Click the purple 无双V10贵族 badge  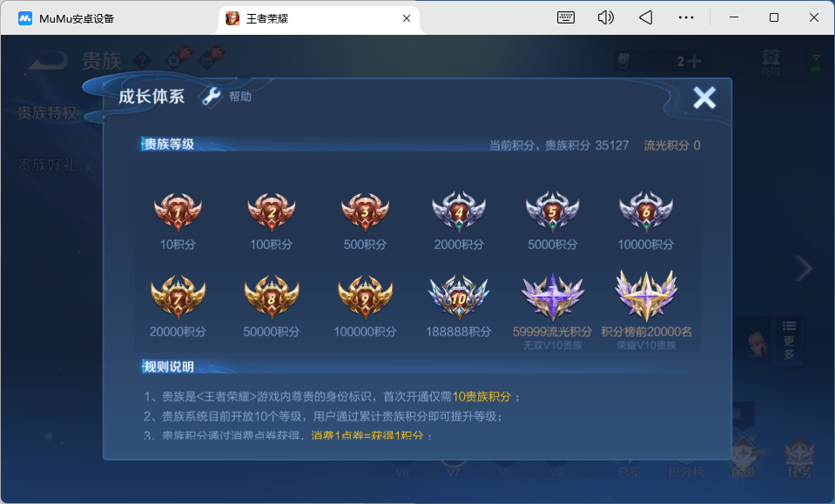pyautogui.click(x=552, y=297)
